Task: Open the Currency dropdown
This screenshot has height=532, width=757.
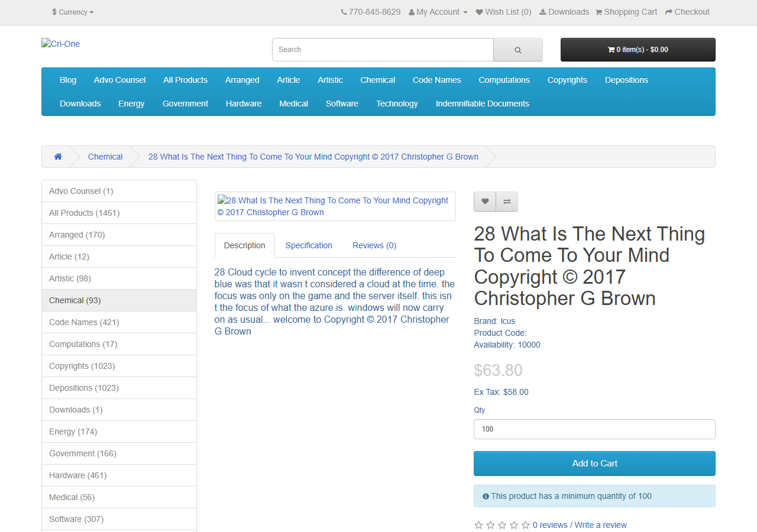Action: click(73, 12)
